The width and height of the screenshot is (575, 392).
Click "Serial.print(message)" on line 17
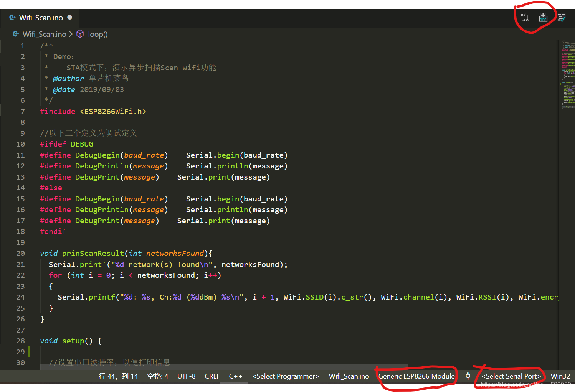223,221
